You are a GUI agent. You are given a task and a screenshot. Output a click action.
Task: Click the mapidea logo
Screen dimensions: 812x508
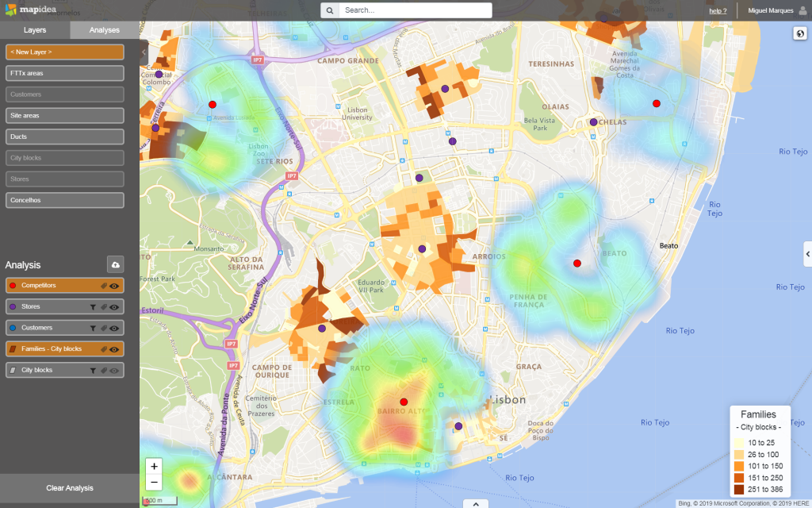[31, 10]
